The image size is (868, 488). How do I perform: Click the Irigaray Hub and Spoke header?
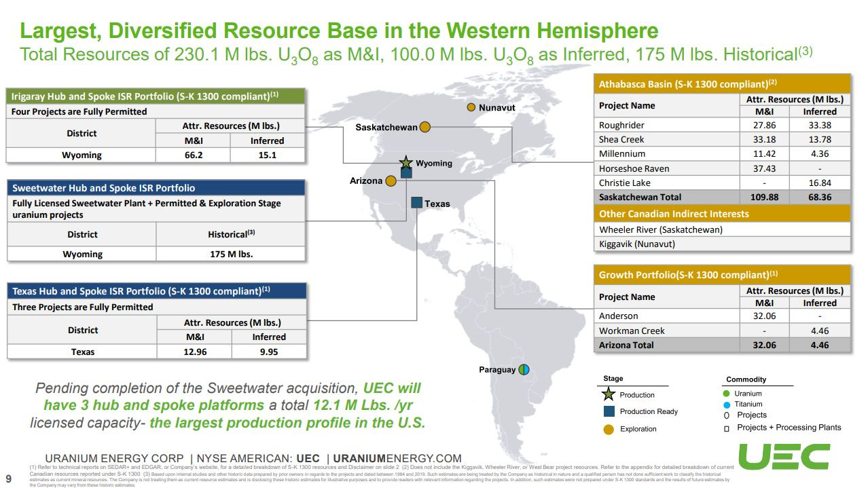[156, 96]
